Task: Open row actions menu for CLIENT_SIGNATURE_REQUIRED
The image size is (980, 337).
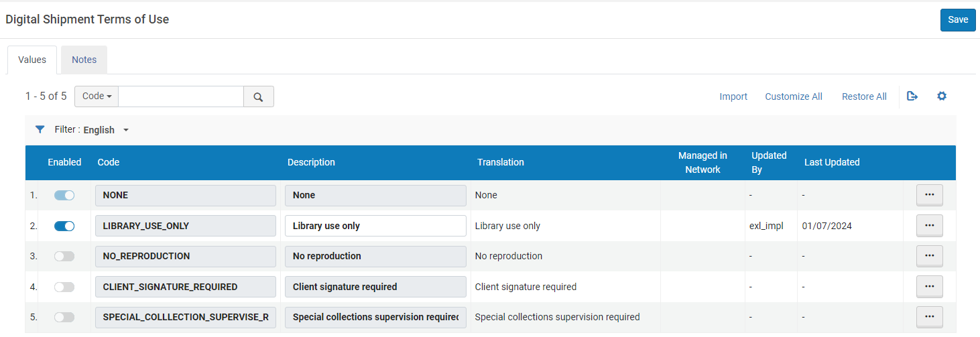Action: pos(929,287)
